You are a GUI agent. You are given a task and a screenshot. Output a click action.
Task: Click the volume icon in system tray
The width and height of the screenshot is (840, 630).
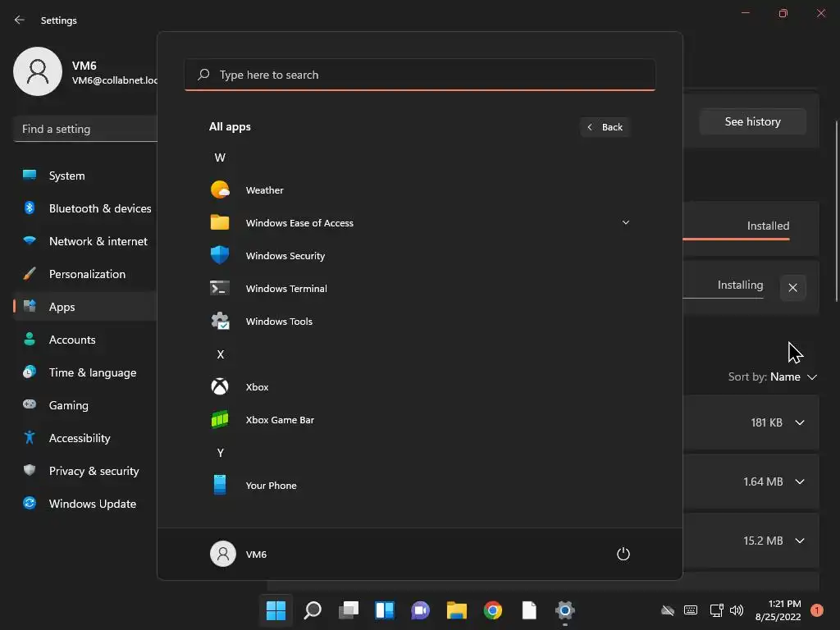(x=737, y=610)
